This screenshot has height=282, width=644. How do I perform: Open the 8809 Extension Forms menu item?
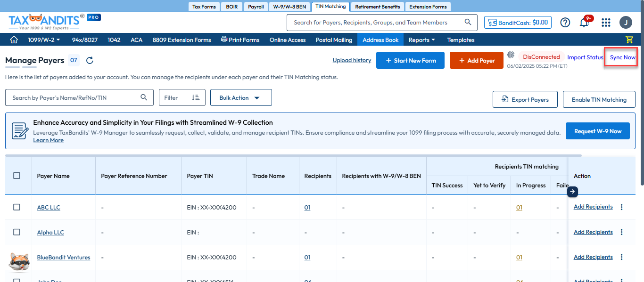coord(182,40)
